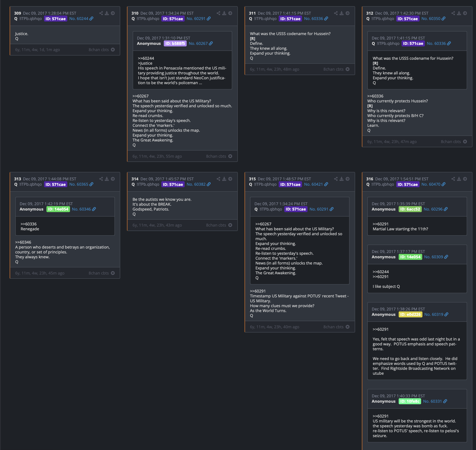Image resolution: width=476 pixels, height=450 pixels.
Task: Open the No. 60350 link
Action: (433, 19)
